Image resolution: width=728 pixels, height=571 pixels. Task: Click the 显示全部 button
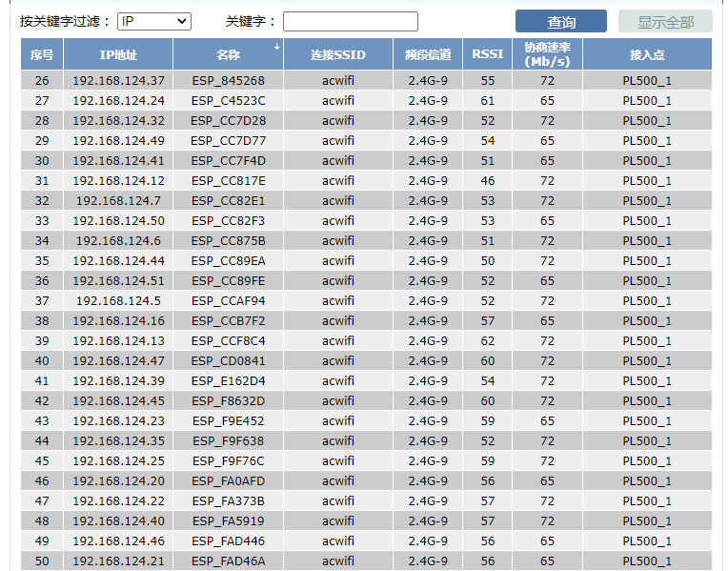665,22
